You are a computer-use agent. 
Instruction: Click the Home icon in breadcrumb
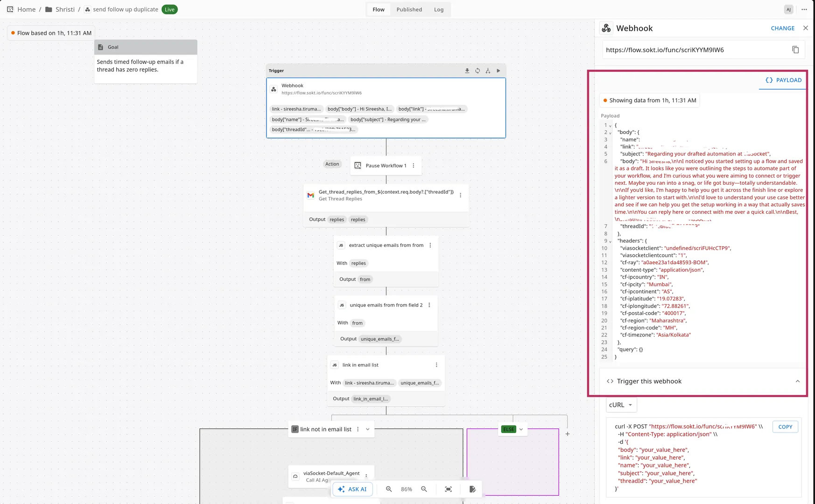point(10,9)
